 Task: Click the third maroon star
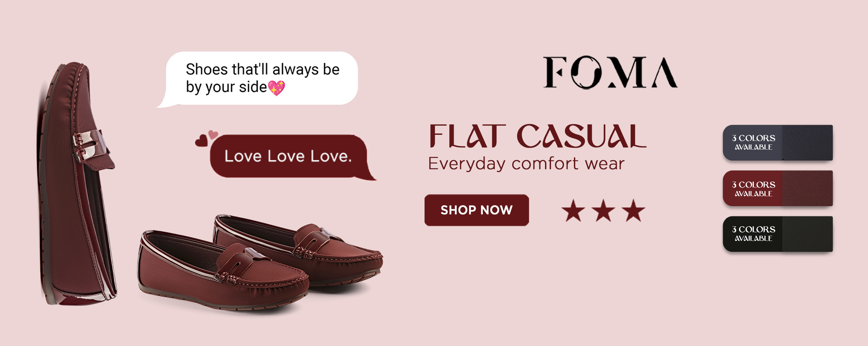[x=633, y=211]
